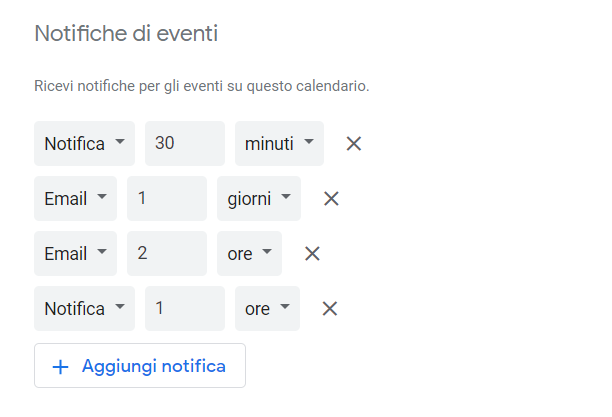Open the giorni unit dropdown
This screenshot has width=612, height=417.
coord(258,199)
